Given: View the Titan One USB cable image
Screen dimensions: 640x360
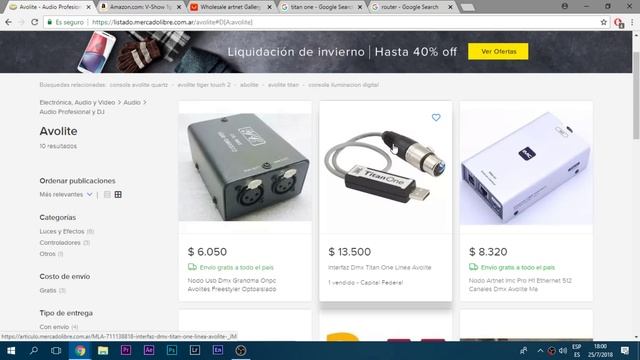Looking at the screenshot, I should tap(386, 167).
